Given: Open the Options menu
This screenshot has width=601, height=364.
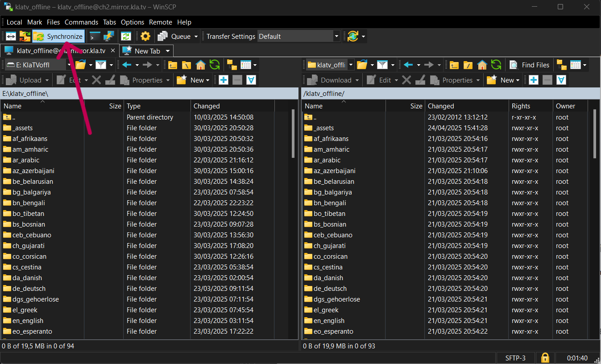Looking at the screenshot, I should pyautogui.click(x=133, y=22).
